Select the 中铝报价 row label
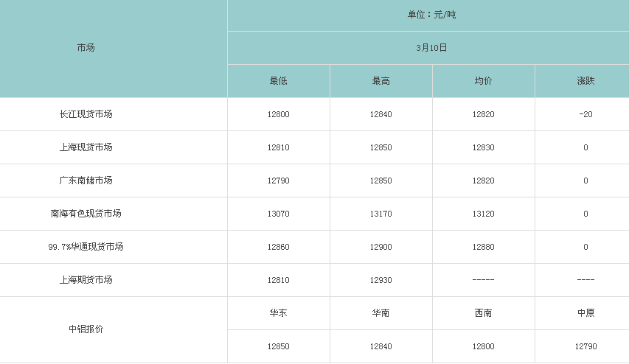This screenshot has width=629, height=364. click(86, 329)
